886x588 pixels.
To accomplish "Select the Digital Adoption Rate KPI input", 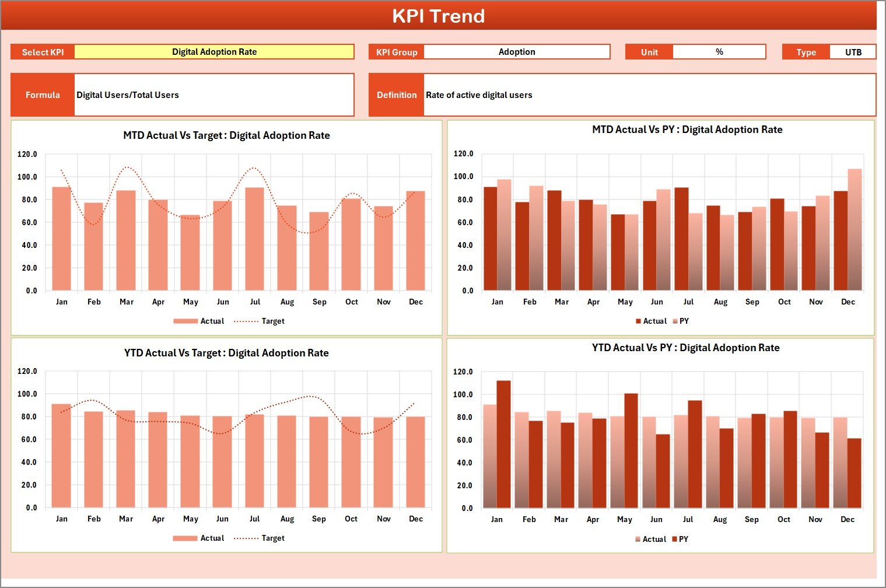I will [214, 51].
